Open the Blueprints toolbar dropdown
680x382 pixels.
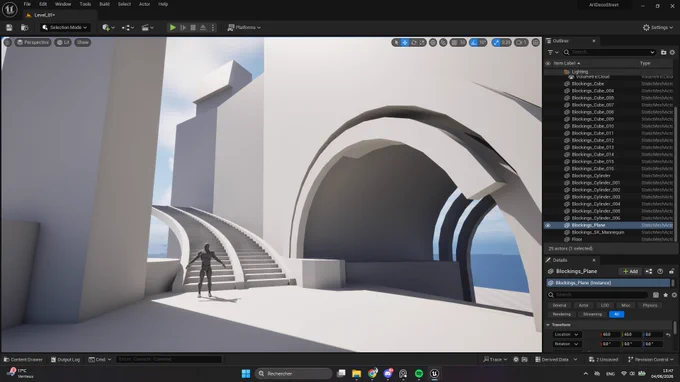coord(127,27)
